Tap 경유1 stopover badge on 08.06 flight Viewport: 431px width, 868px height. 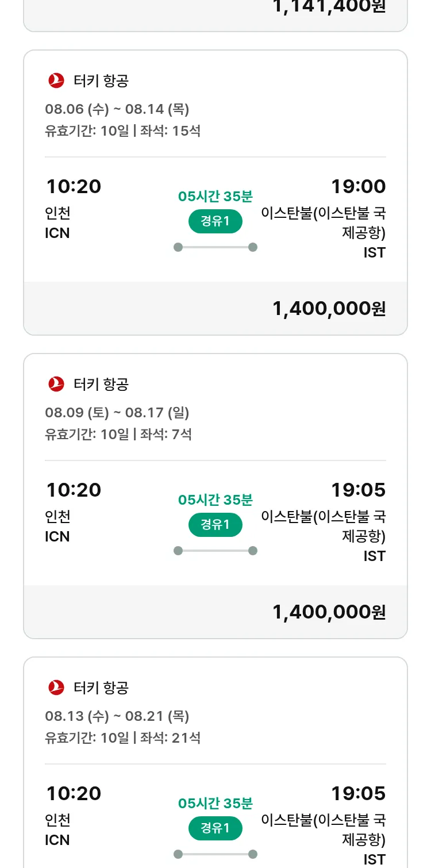pyautogui.click(x=215, y=221)
